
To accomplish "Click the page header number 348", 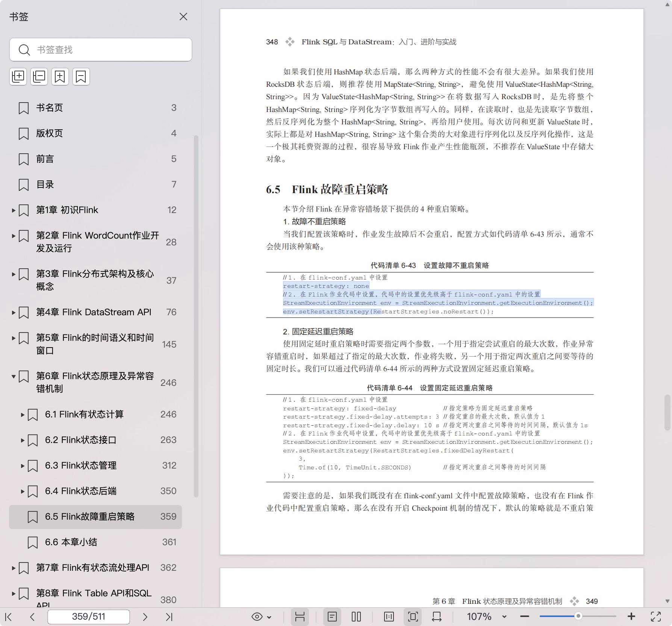I will (272, 42).
